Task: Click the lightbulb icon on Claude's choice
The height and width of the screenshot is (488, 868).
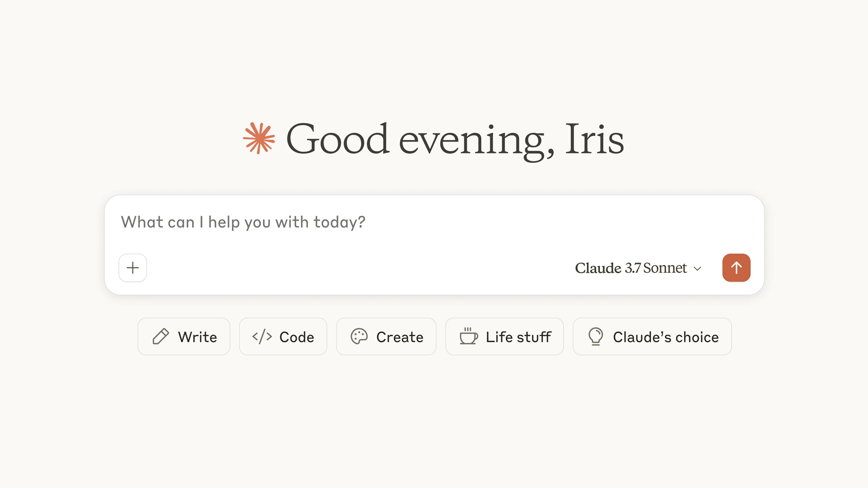Action: pyautogui.click(x=596, y=337)
